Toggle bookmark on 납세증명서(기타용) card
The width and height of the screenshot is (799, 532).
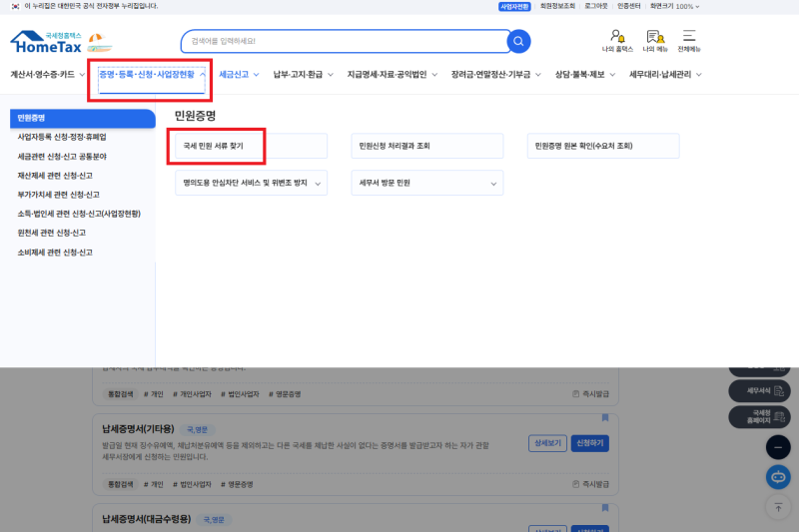click(605, 417)
